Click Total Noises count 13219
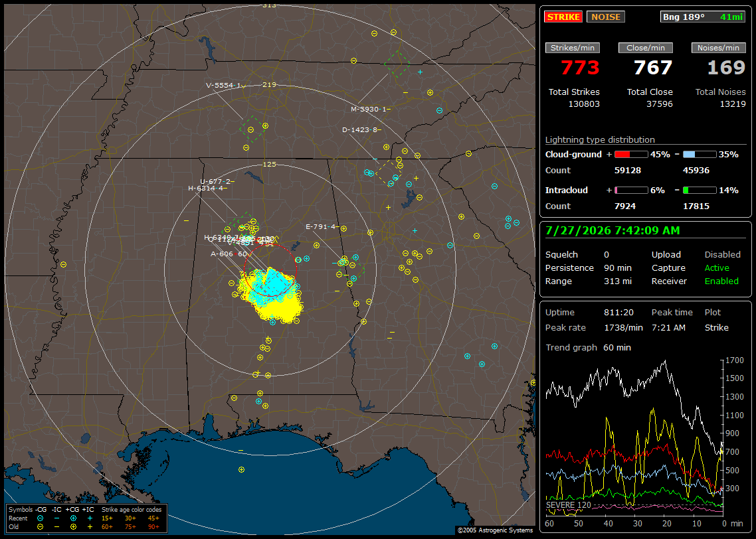The width and height of the screenshot is (756, 539). pyautogui.click(x=732, y=104)
